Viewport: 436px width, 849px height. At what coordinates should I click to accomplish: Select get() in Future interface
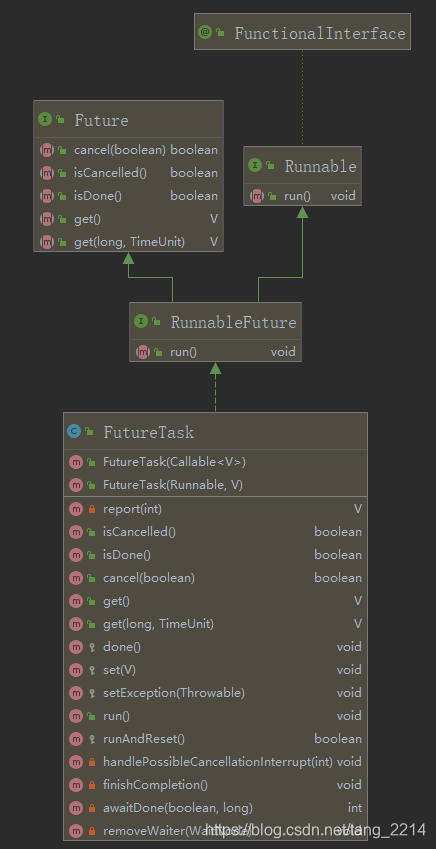pos(128,219)
